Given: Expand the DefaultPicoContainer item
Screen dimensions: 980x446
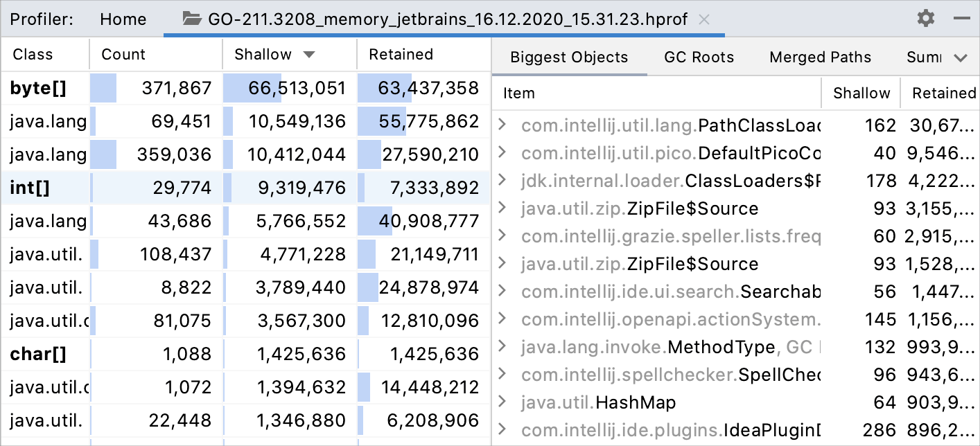Looking at the screenshot, I should click(503, 153).
